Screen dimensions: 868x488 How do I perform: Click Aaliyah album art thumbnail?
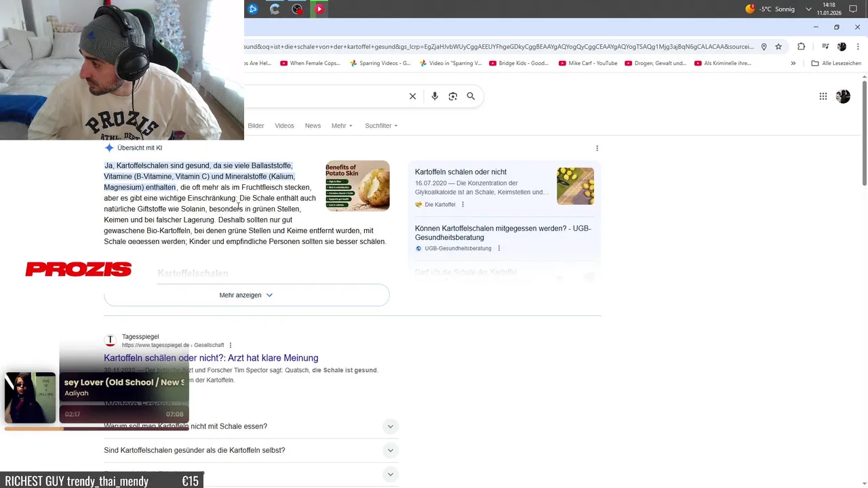pos(30,397)
